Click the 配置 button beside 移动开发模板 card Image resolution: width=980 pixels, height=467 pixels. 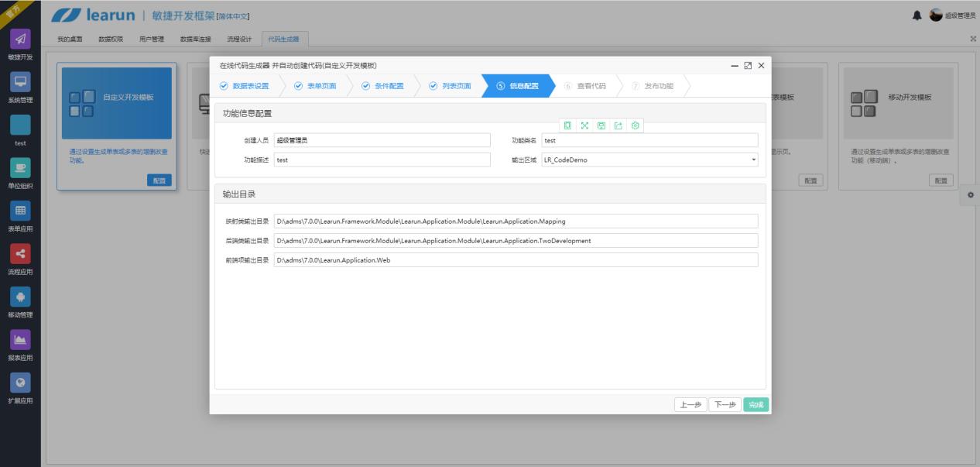[810, 180]
